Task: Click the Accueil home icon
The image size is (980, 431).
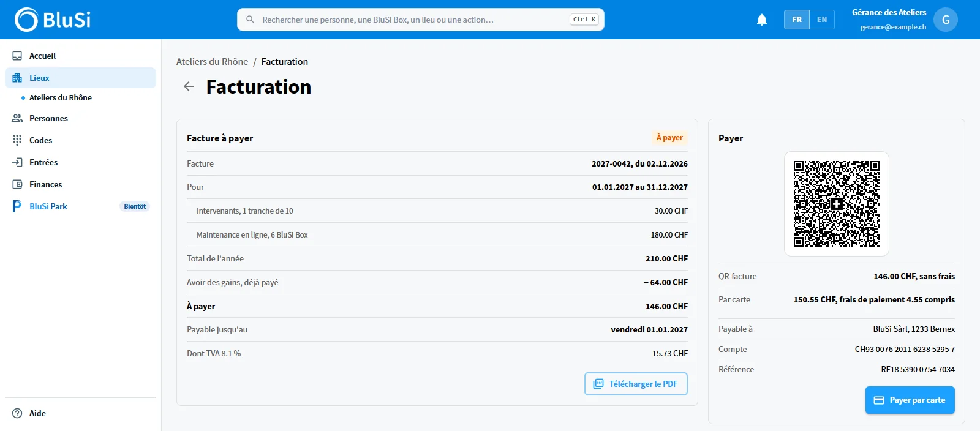Action: click(17, 56)
